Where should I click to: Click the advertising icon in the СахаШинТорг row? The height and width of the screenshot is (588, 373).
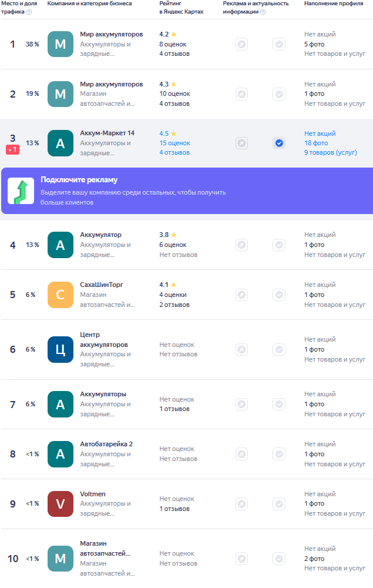point(242,295)
